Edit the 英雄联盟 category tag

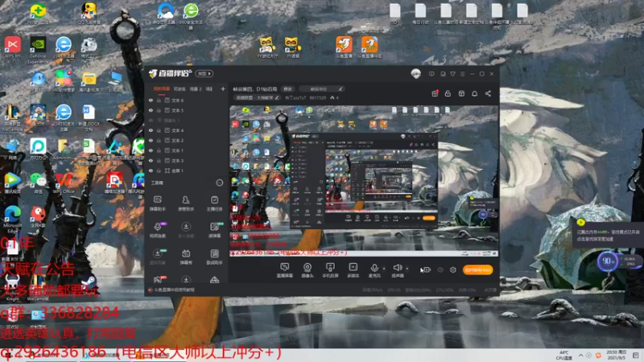click(257, 97)
